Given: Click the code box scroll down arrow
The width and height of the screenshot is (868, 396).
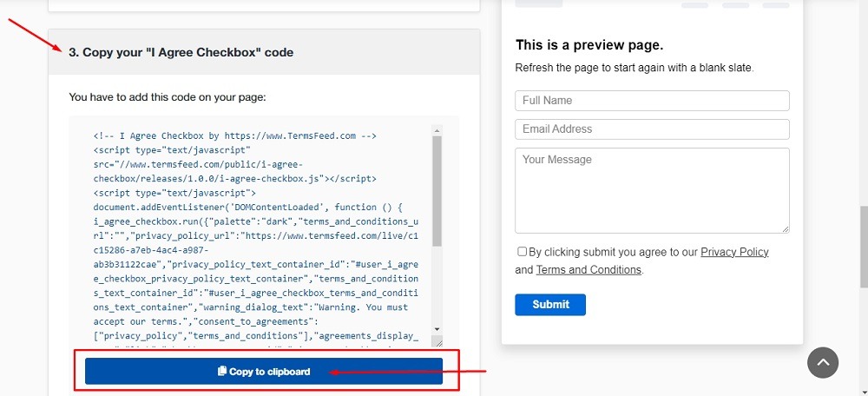Looking at the screenshot, I should 437,329.
